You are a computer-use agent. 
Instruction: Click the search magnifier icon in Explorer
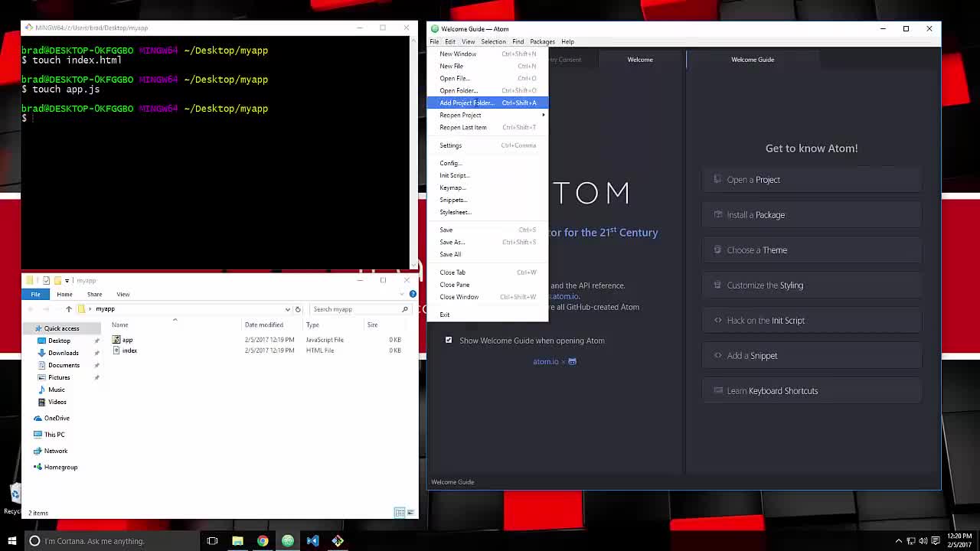pyautogui.click(x=404, y=309)
